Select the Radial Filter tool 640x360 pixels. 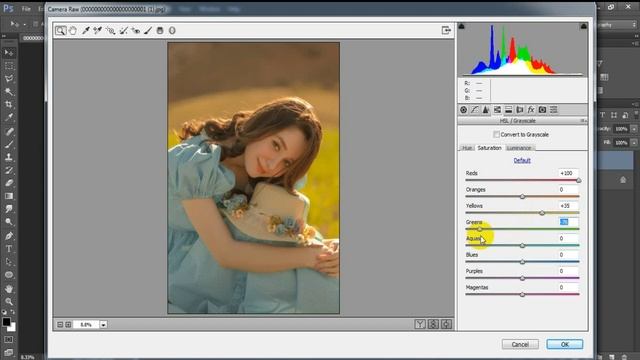172,31
